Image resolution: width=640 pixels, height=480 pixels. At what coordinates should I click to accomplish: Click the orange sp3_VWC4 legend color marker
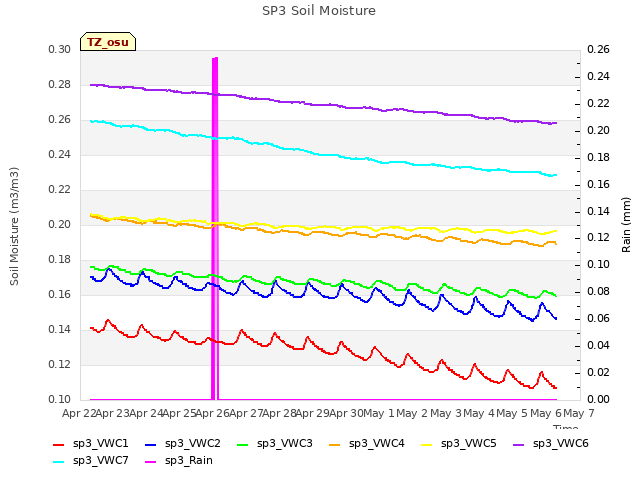pos(335,445)
